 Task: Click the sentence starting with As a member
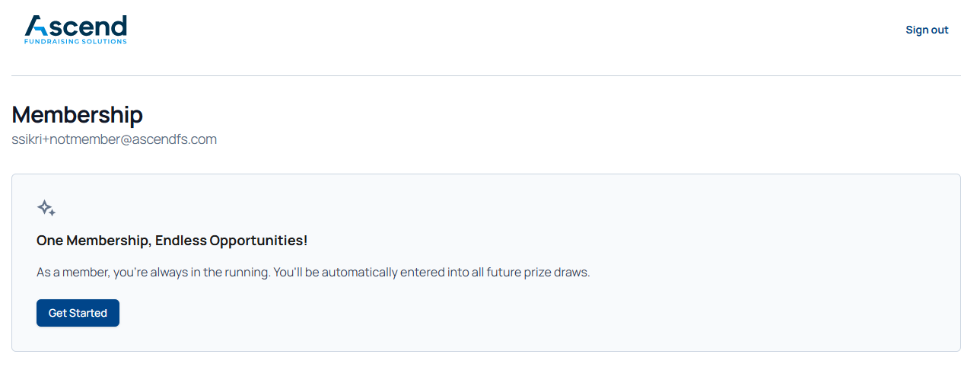click(x=152, y=273)
